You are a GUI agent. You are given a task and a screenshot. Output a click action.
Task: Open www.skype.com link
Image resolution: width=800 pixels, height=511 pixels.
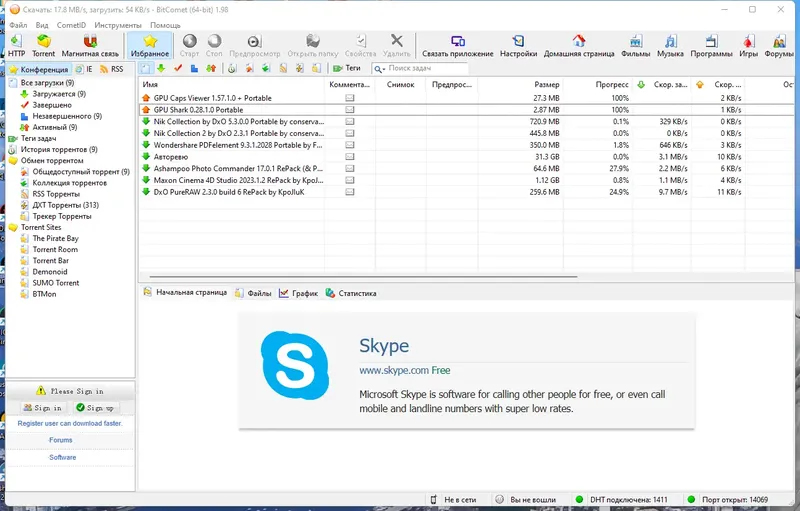394,371
